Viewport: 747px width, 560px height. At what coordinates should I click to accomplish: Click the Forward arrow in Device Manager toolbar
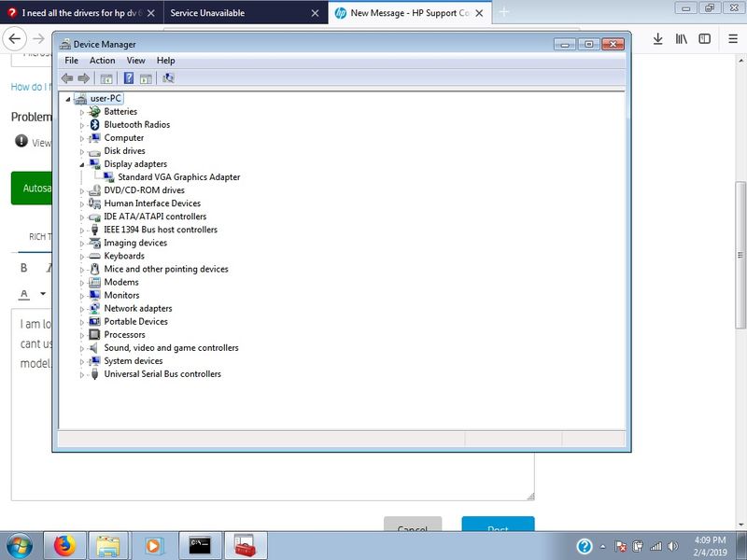83,78
